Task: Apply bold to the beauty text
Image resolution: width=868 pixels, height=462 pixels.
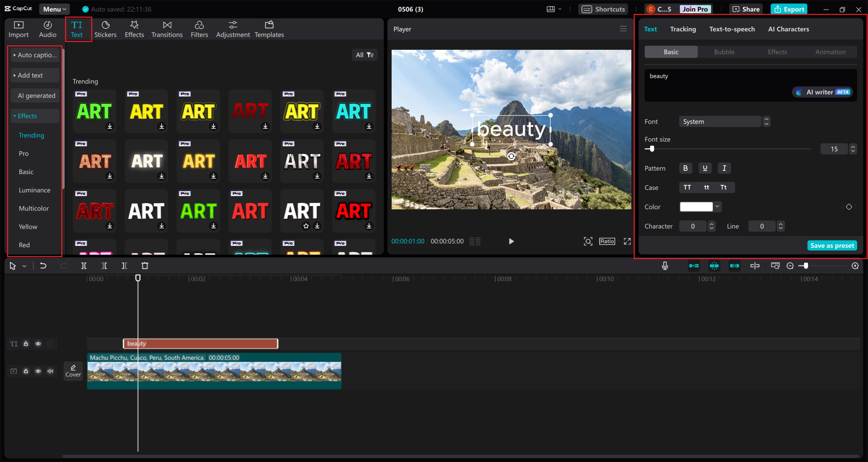Action: pyautogui.click(x=686, y=168)
